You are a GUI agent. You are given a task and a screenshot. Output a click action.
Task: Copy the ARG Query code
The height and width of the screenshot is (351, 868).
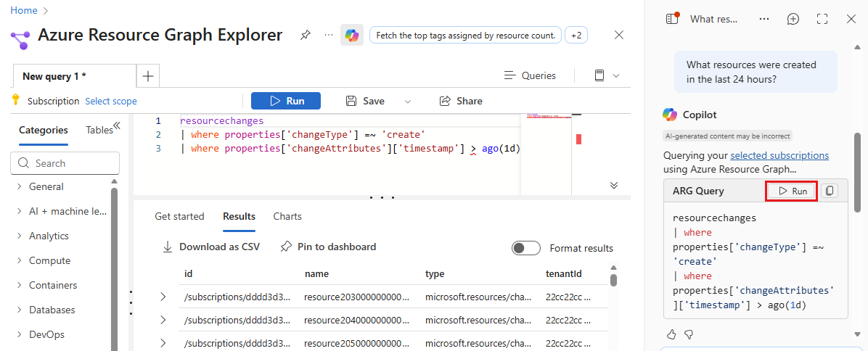click(830, 191)
